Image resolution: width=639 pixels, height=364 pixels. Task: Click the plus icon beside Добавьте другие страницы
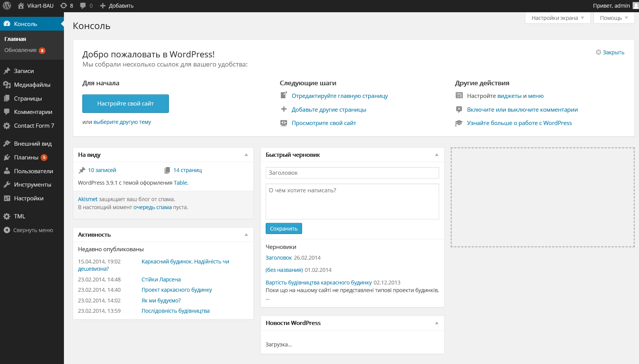(284, 109)
